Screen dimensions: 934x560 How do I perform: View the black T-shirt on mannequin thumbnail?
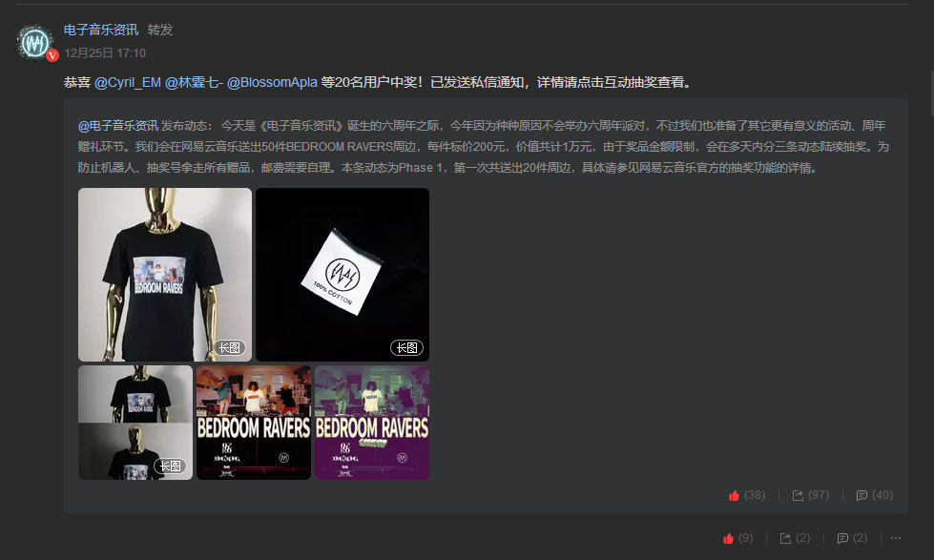click(165, 275)
